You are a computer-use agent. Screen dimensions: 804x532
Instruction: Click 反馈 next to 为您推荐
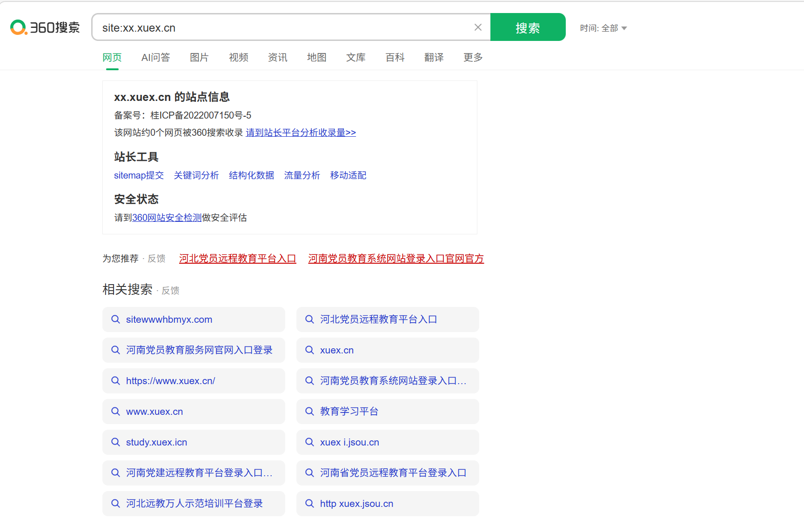(x=157, y=259)
